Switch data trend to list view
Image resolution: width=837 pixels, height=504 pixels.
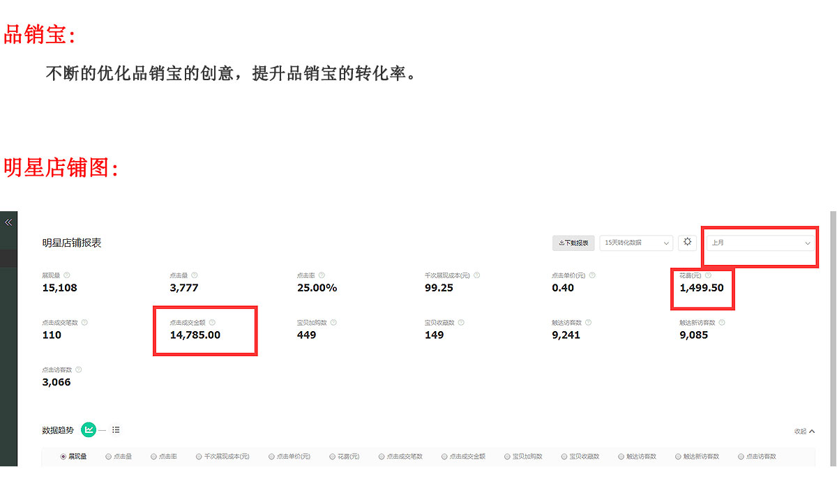[x=116, y=430]
